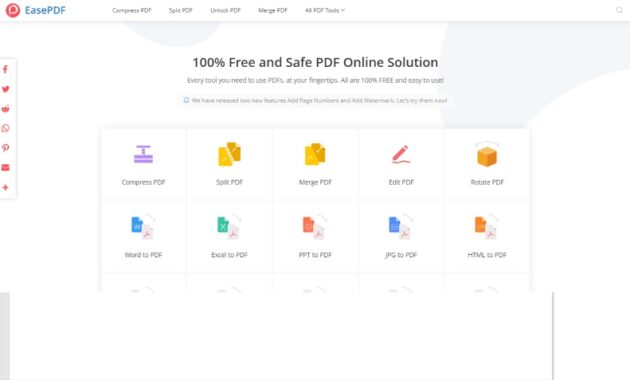Click the new features announcement link

click(x=315, y=100)
